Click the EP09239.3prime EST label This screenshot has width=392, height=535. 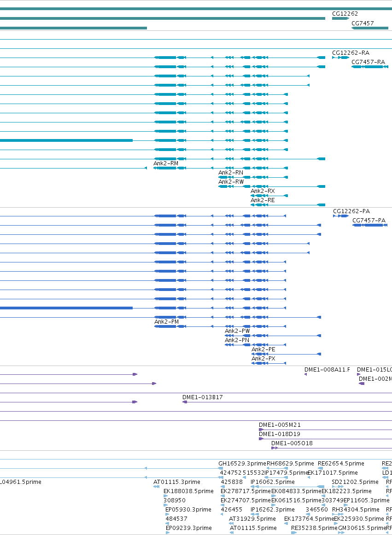[x=188, y=528]
